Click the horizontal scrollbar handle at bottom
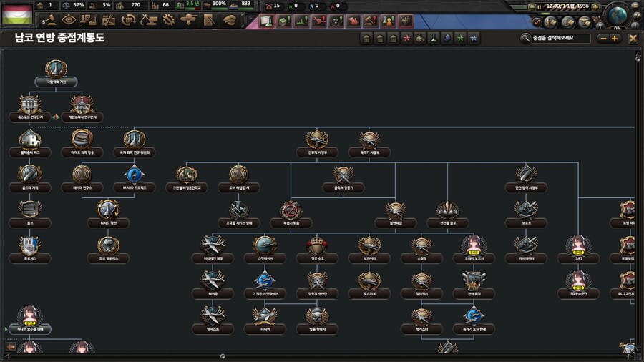The width and height of the screenshot is (644, 362). [222, 356]
